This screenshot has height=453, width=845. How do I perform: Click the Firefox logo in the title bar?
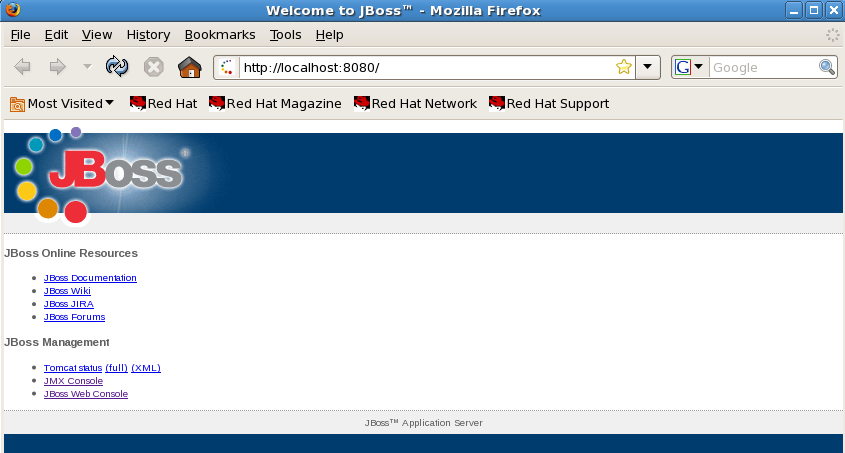click(x=12, y=10)
